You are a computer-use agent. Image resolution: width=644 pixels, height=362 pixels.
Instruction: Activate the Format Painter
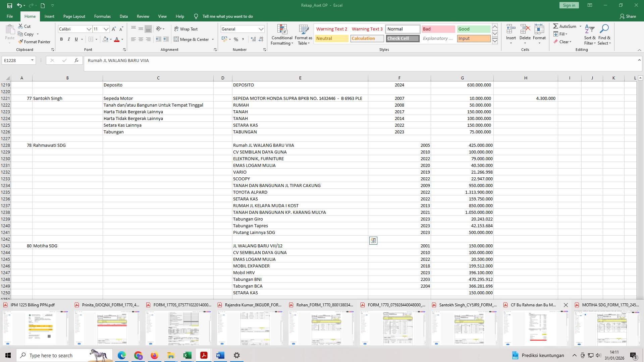[x=35, y=42]
